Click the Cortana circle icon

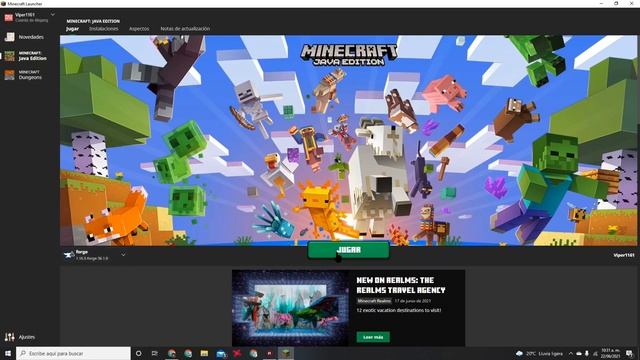(138, 353)
